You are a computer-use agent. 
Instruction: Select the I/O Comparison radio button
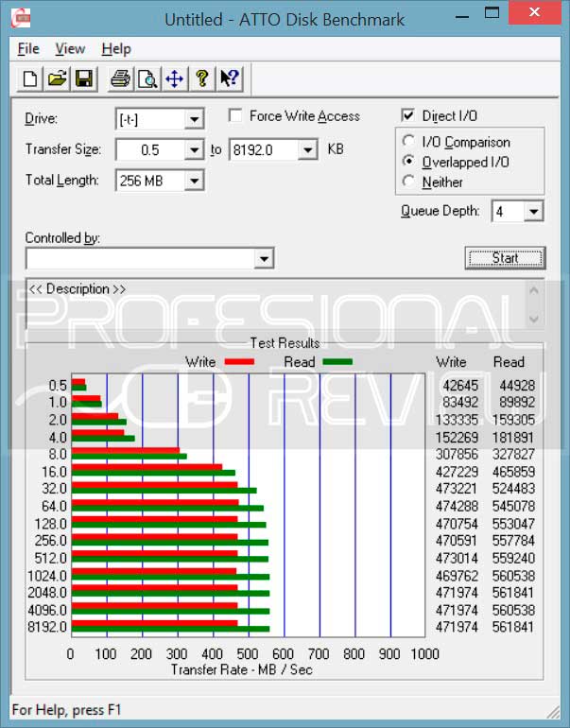click(x=408, y=141)
